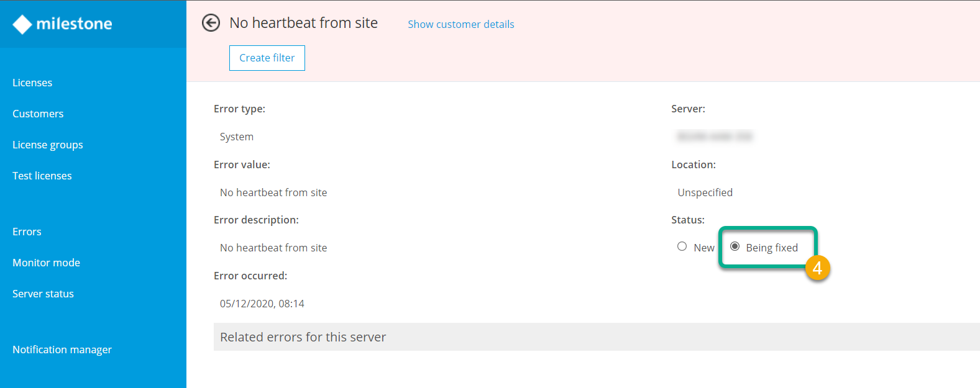The height and width of the screenshot is (388, 980).
Task: Open the Errors page
Action: pos(27,232)
